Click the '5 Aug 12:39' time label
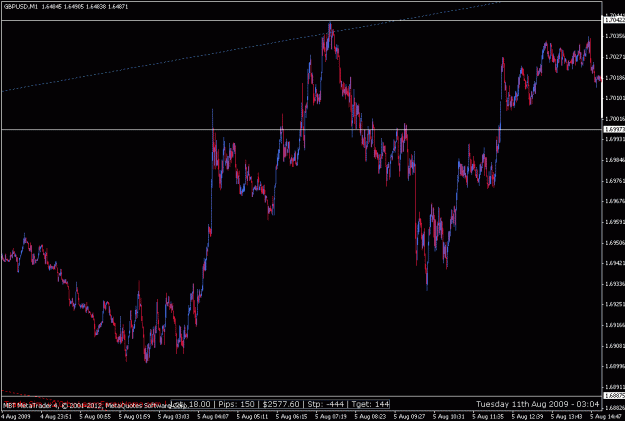 pyautogui.click(x=527, y=417)
